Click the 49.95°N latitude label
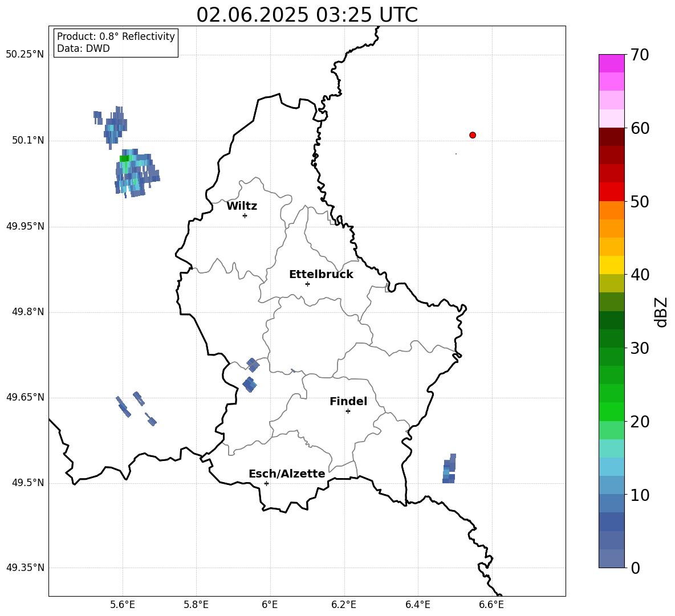 (x=25, y=226)
